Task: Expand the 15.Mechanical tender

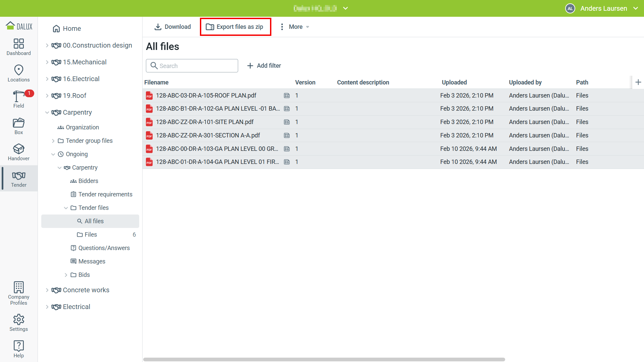Action: 47,62
